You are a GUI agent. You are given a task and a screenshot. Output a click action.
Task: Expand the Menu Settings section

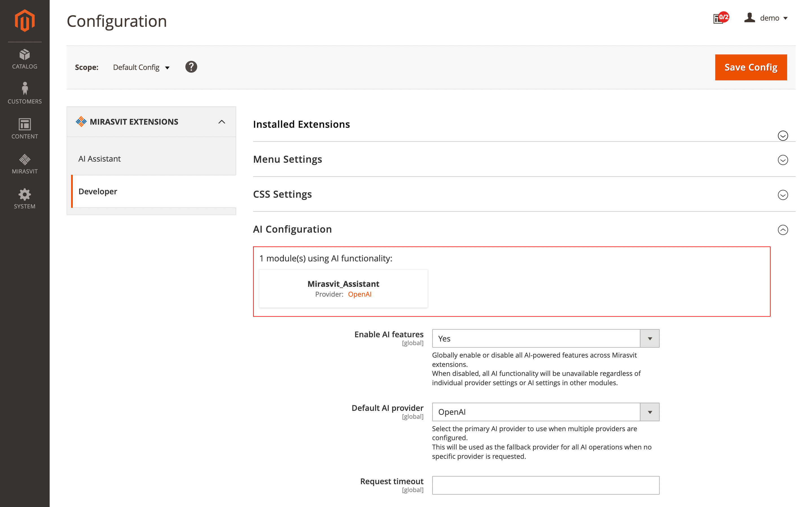[x=782, y=160]
